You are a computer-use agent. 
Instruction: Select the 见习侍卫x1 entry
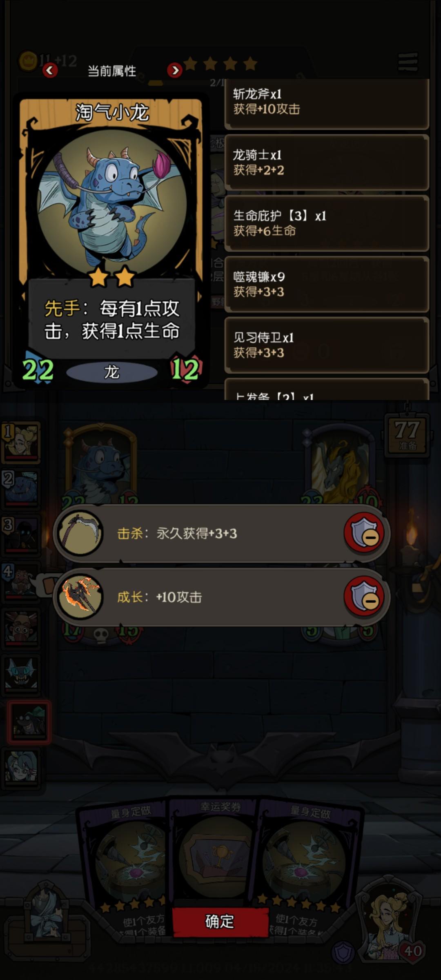[x=327, y=345]
